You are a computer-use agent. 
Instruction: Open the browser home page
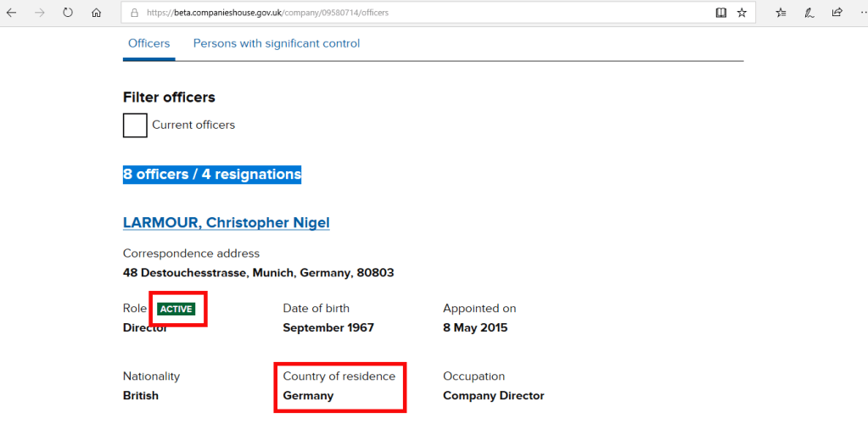96,13
